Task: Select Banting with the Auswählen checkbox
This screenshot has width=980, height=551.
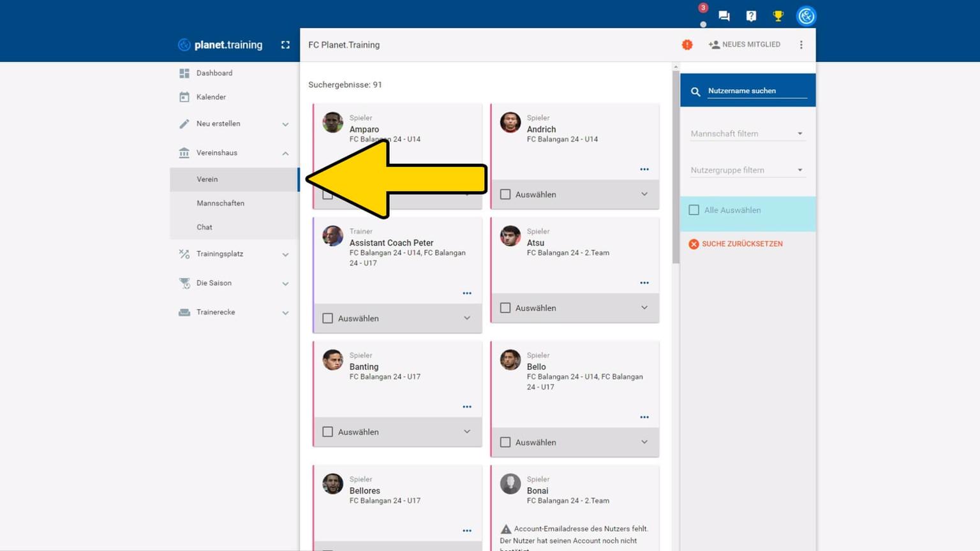Action: click(x=328, y=432)
